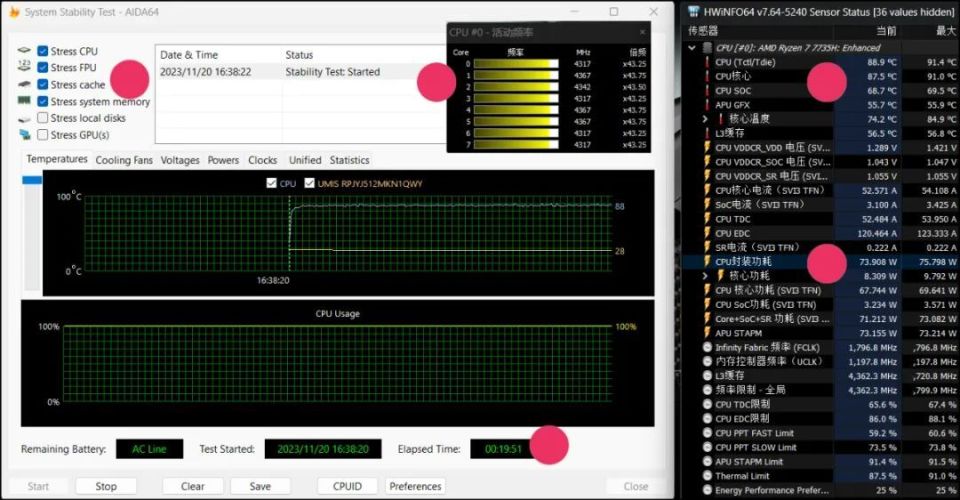Image resolution: width=960 pixels, height=500 pixels.
Task: Expand the 核心温度 sensor row
Action: coord(706,119)
